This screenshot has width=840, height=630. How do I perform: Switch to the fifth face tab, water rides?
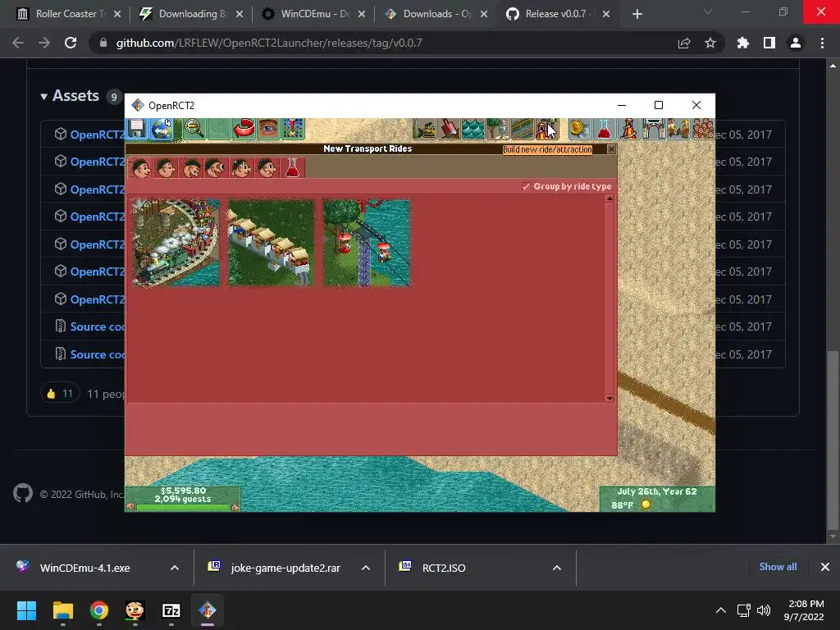(x=242, y=167)
